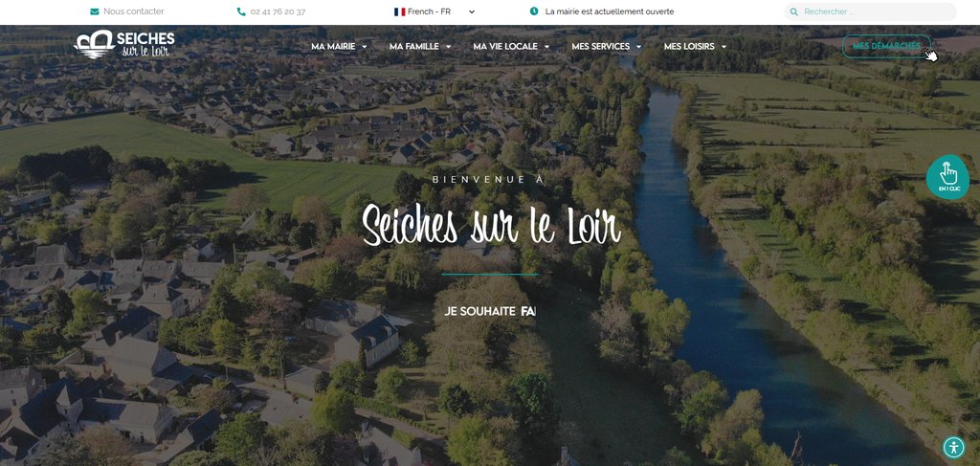The image size is (980, 466).
Task: Expand the Ma Famille menu arrow
Action: pos(448,47)
